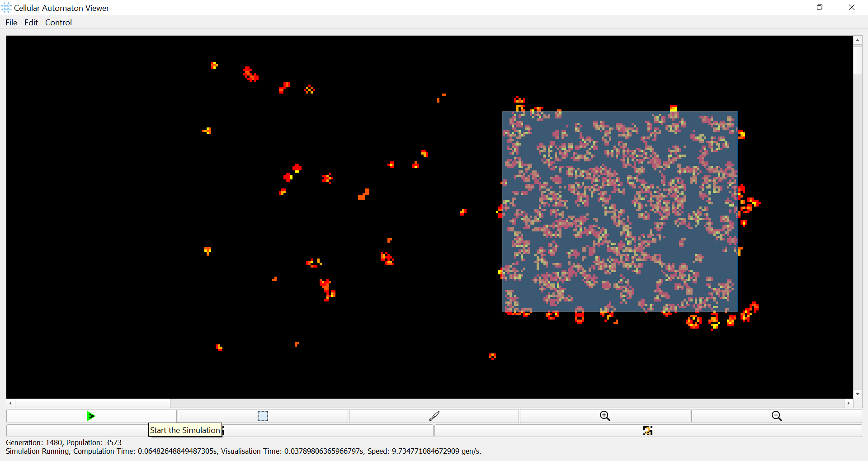
Task: Zoom out with the minus magnifier
Action: coord(776,416)
